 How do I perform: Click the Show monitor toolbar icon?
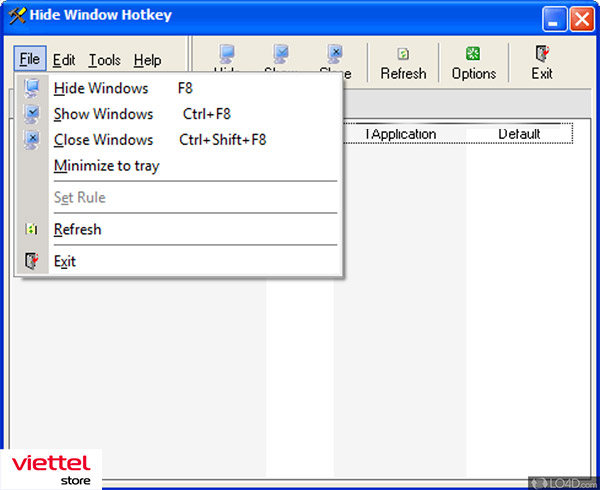coord(281,54)
